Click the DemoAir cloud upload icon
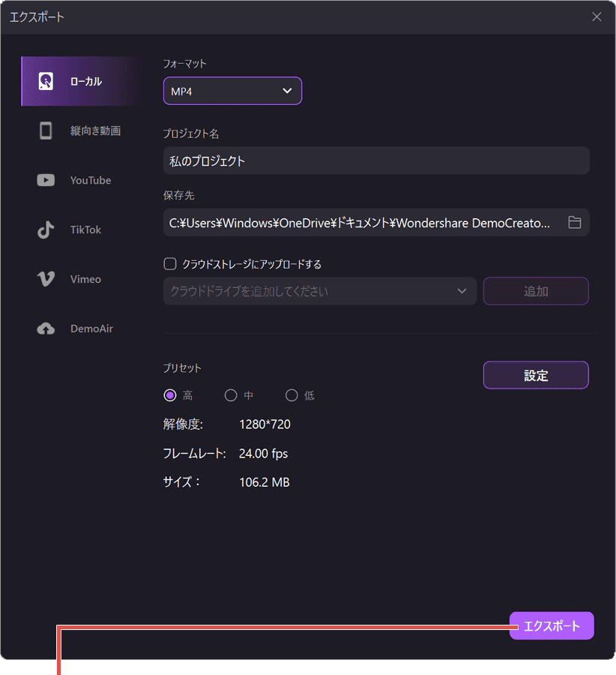Viewport: 616px width, 675px height. 46,328
